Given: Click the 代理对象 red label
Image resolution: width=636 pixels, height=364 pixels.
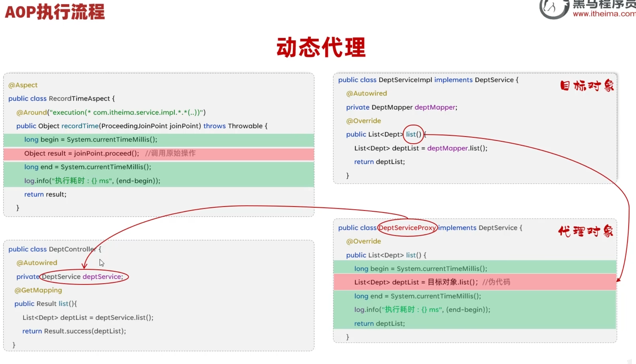Looking at the screenshot, I should coord(585,231).
